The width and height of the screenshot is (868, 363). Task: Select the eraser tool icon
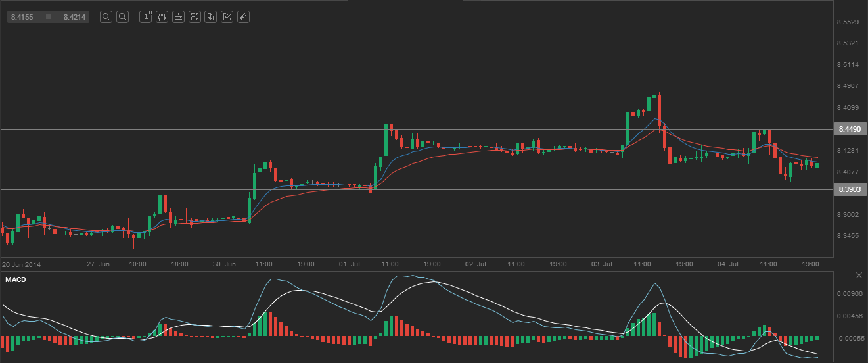click(243, 17)
